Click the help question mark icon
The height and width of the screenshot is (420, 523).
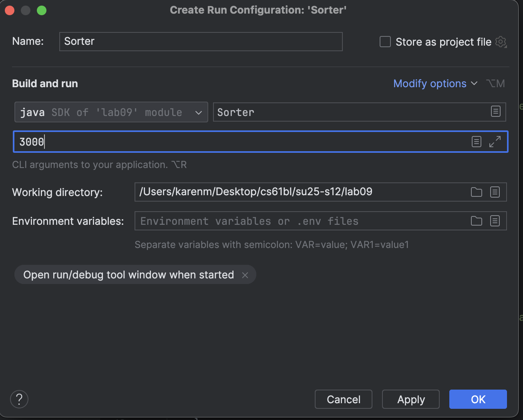pyautogui.click(x=19, y=399)
